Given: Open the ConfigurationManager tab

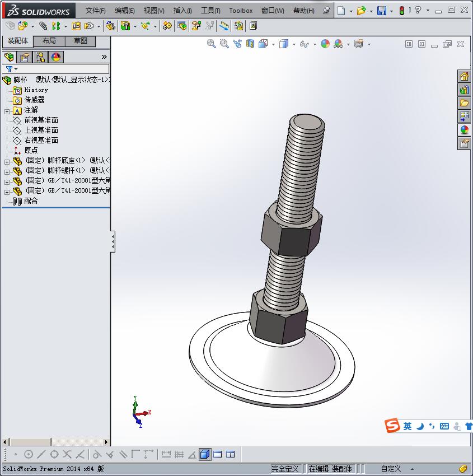Looking at the screenshot, I should click(40, 57).
